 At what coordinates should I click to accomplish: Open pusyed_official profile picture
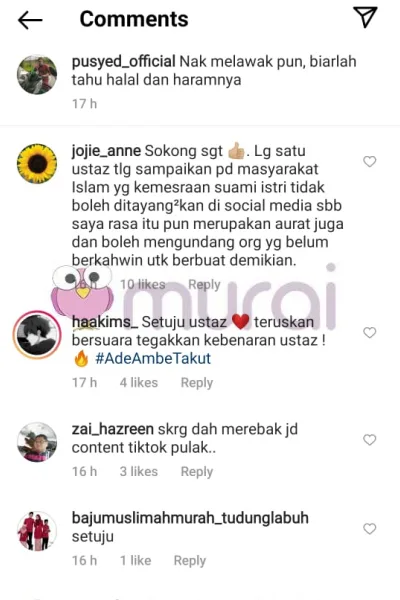[x=37, y=74]
